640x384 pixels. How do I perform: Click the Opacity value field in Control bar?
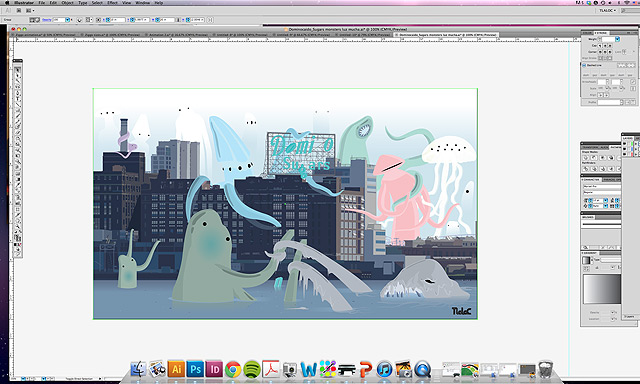[x=59, y=20]
